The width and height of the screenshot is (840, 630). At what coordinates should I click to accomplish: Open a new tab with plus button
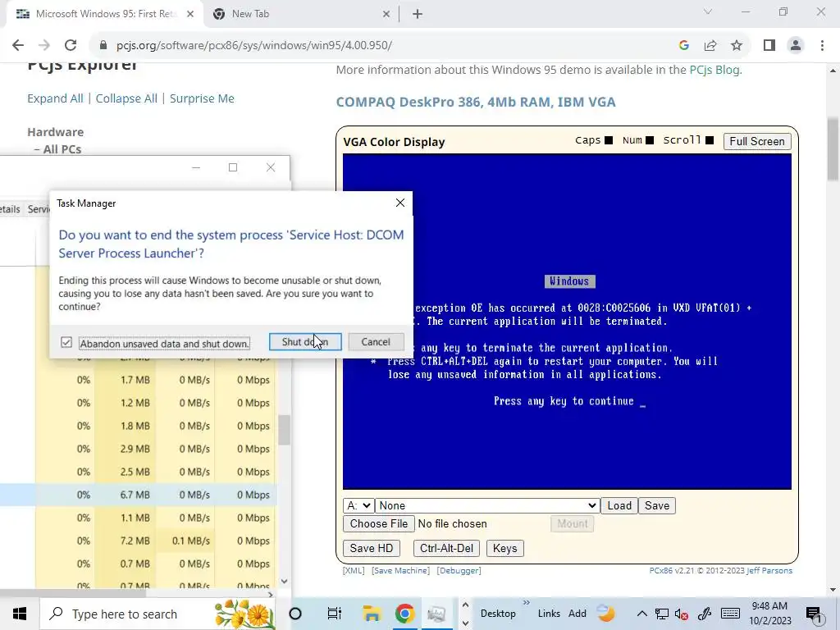coord(418,14)
